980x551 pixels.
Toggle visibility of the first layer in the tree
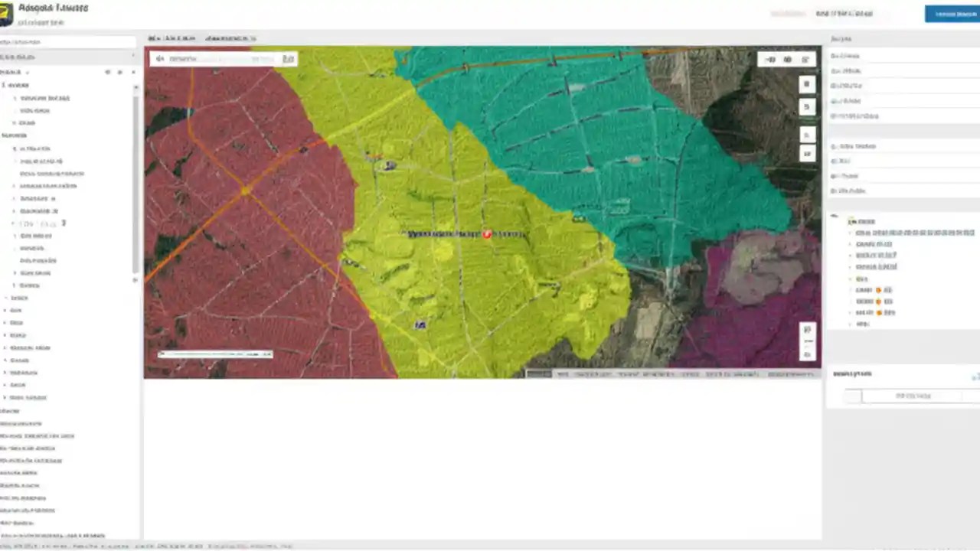[15, 98]
